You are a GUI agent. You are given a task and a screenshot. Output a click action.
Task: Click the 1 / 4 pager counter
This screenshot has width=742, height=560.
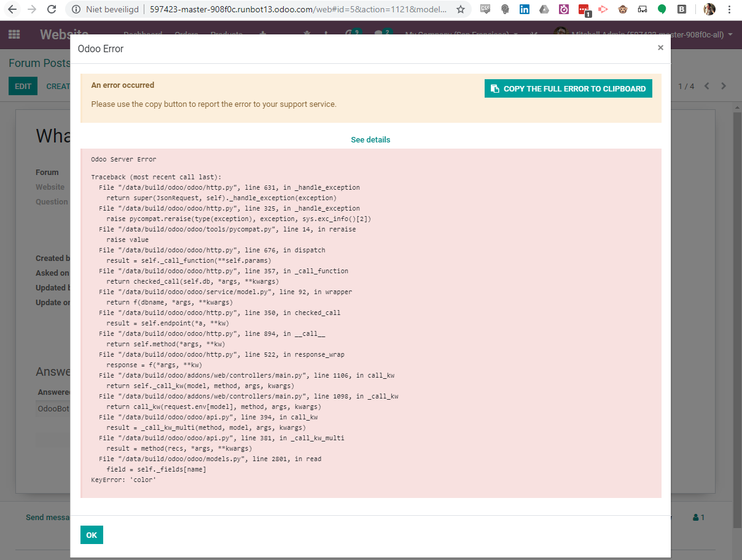[x=686, y=86]
